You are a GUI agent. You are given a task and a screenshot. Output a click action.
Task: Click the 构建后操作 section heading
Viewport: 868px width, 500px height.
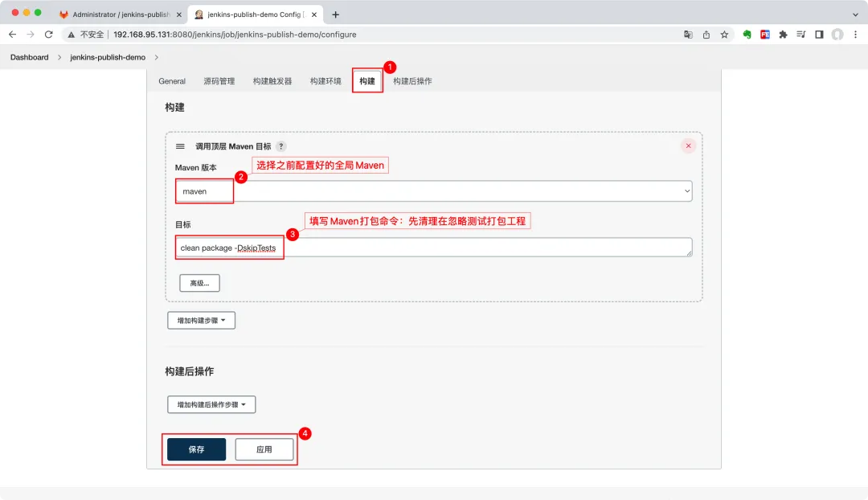pos(190,371)
